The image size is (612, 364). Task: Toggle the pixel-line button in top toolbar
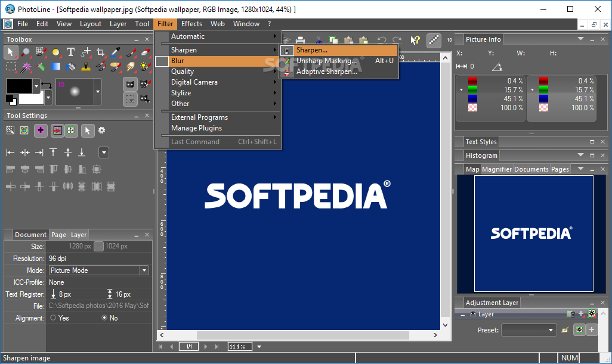coord(434,40)
